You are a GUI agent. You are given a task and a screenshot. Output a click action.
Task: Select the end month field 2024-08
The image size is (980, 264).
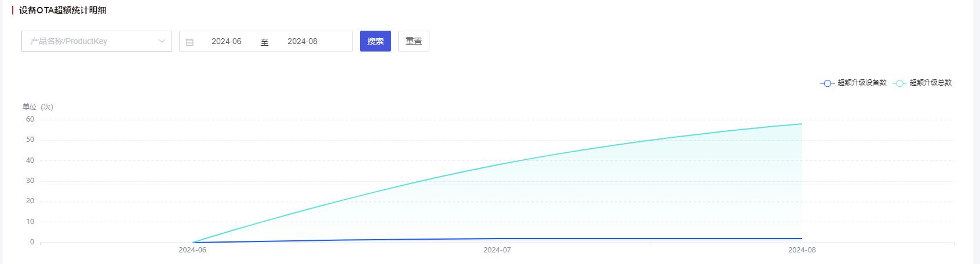pos(303,41)
